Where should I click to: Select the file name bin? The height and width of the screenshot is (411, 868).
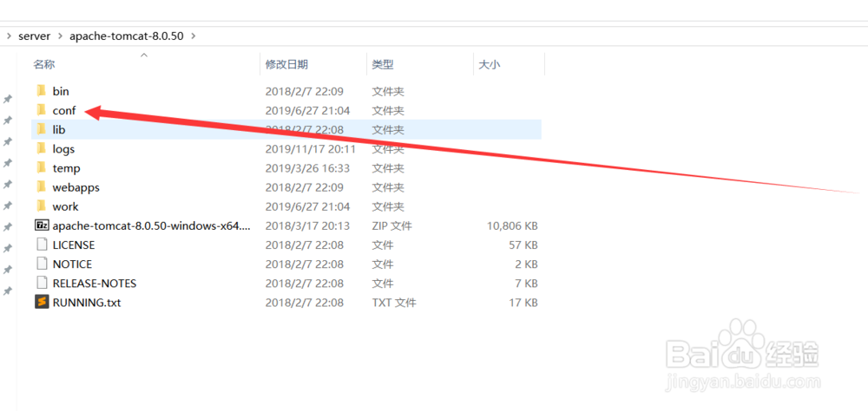tap(61, 91)
